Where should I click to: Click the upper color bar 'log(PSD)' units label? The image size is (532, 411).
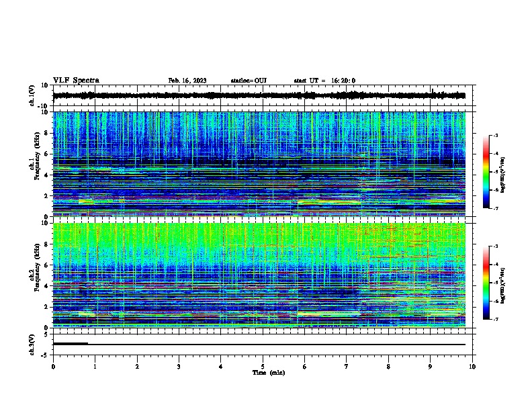503,175
